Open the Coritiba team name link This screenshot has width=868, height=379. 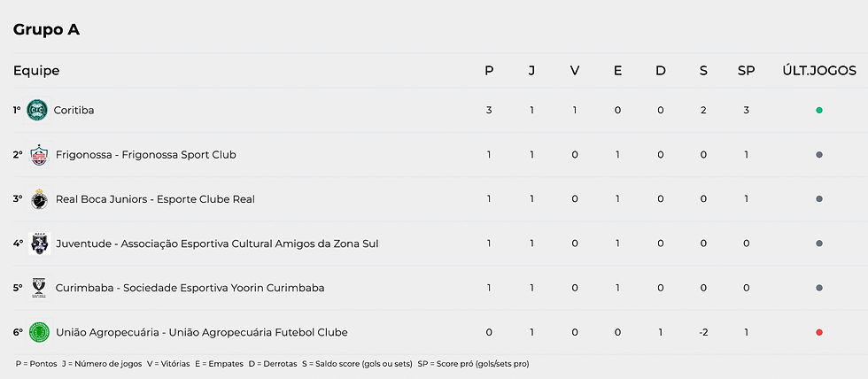pyautogui.click(x=74, y=110)
